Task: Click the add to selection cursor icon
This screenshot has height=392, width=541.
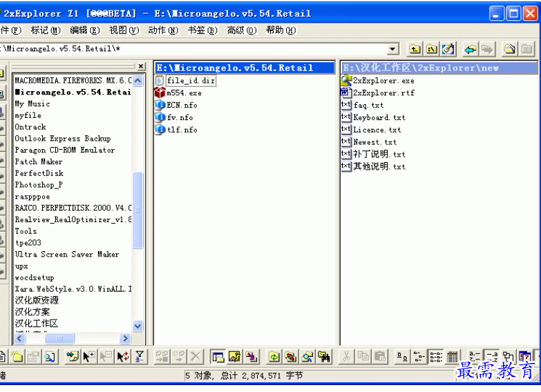Action: pos(89,357)
